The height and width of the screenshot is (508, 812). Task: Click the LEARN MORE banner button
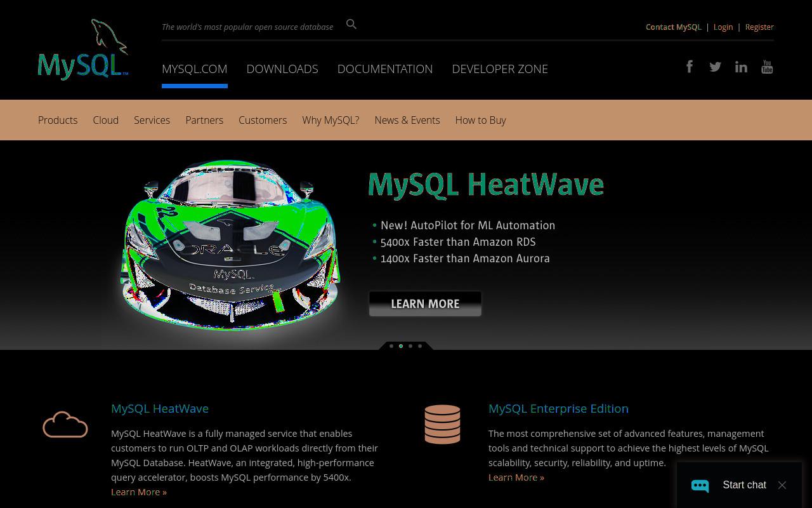[x=425, y=304]
